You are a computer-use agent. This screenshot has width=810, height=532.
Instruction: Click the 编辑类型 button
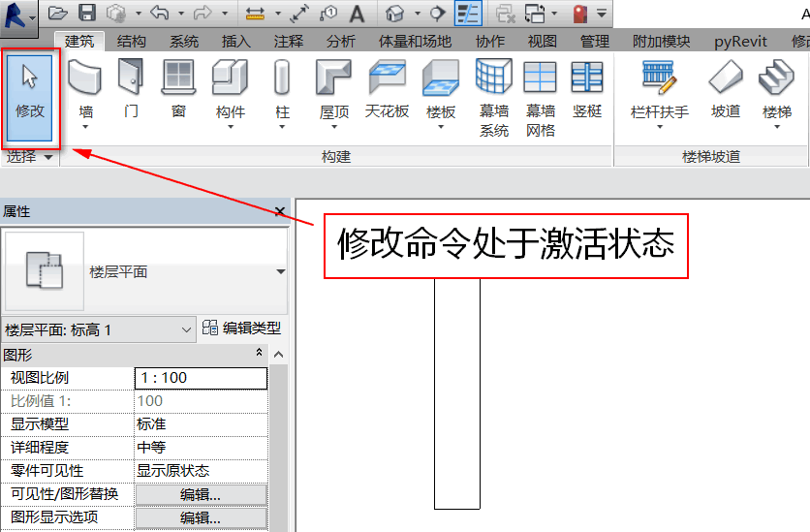pos(243,329)
